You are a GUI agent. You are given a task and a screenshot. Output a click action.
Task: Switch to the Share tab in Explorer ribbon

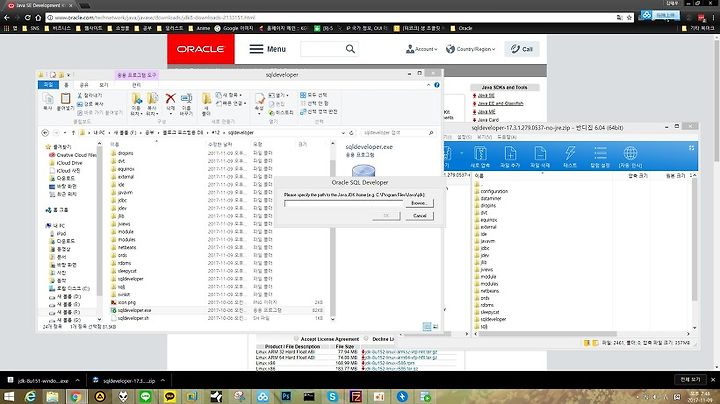tap(84, 85)
